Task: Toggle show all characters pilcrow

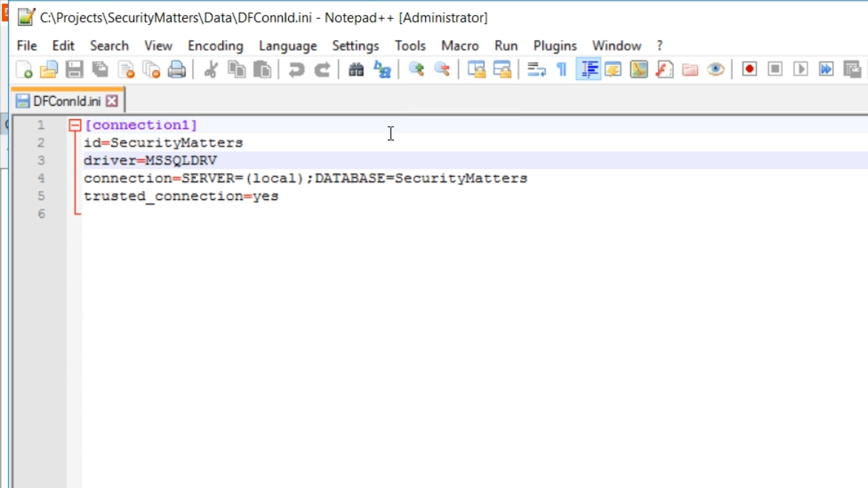Action: (561, 69)
